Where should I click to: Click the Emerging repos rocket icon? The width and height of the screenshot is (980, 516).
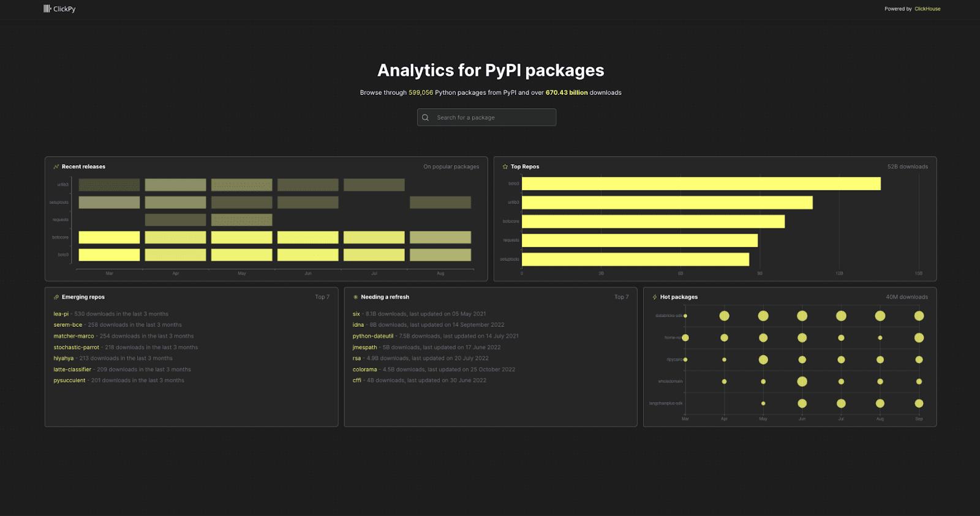(56, 297)
